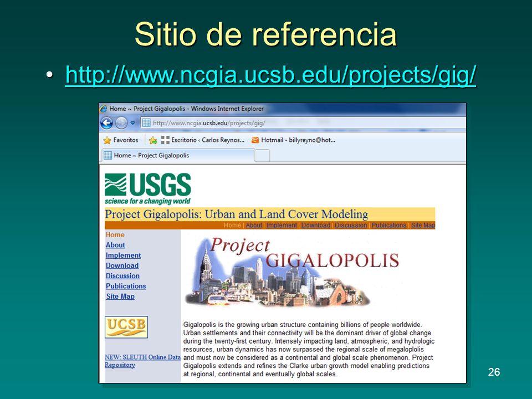Viewport: 532px width, 399px height.
Task: Click Publications in the left sidebar
Action: (126, 286)
